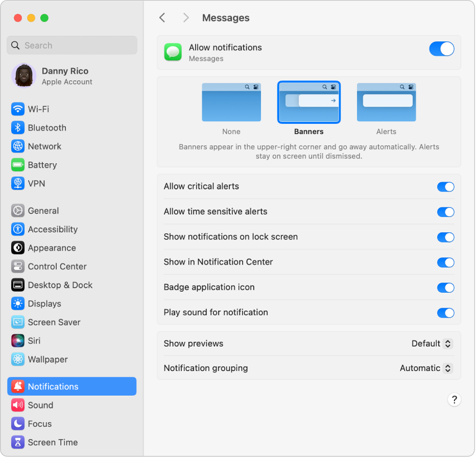The image size is (476, 457).
Task: Open Bluetooth settings
Action: [x=18, y=128]
